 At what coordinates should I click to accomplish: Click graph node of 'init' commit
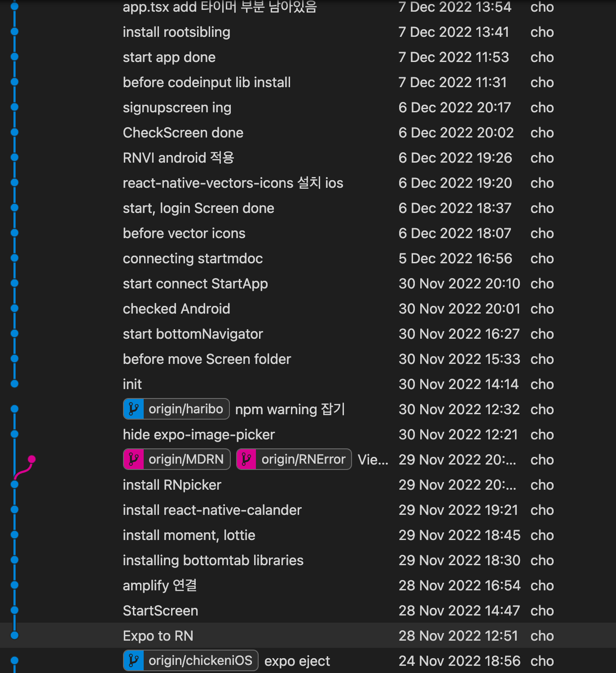coord(14,384)
